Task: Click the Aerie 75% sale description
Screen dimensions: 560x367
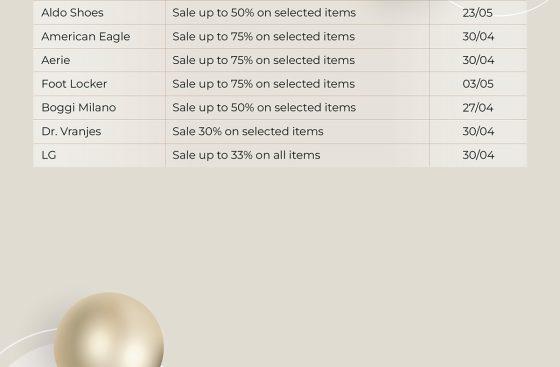Action: (264, 60)
